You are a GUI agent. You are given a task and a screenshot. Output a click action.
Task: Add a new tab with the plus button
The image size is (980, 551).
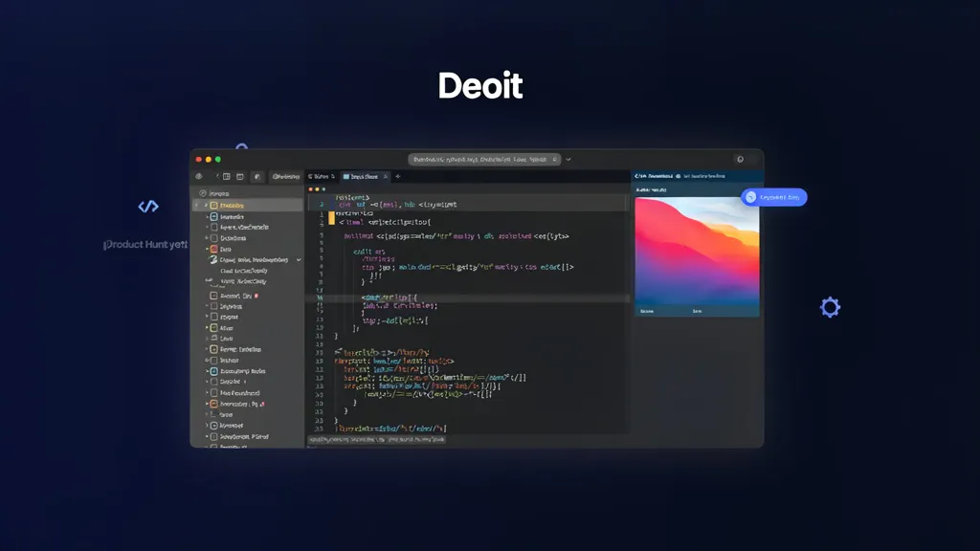398,177
